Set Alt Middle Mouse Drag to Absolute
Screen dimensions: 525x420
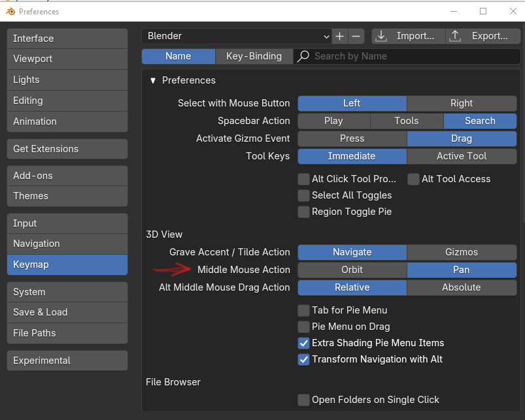click(462, 287)
